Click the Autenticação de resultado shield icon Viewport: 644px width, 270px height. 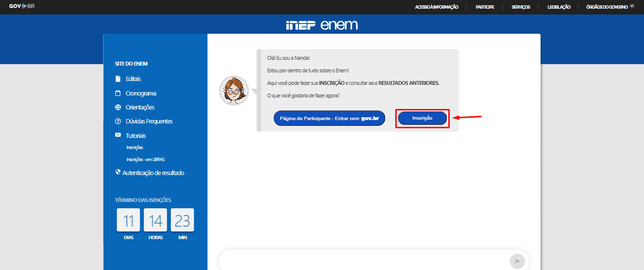click(x=118, y=172)
